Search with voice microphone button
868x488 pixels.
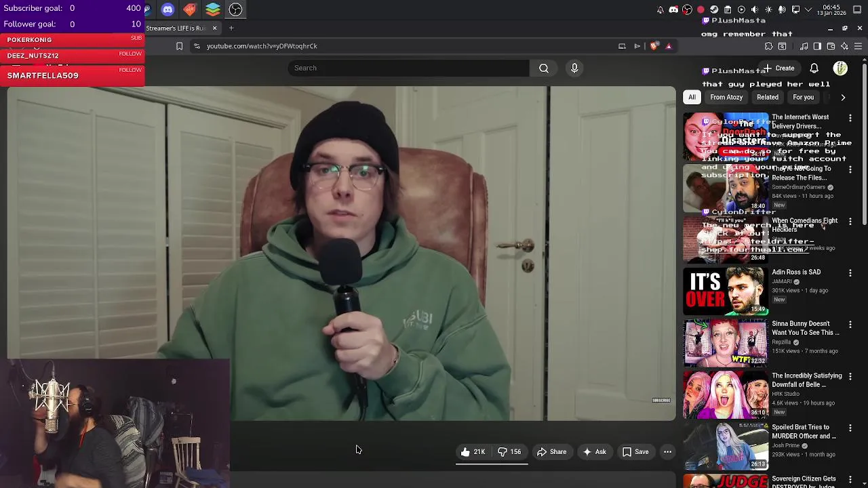click(x=574, y=68)
